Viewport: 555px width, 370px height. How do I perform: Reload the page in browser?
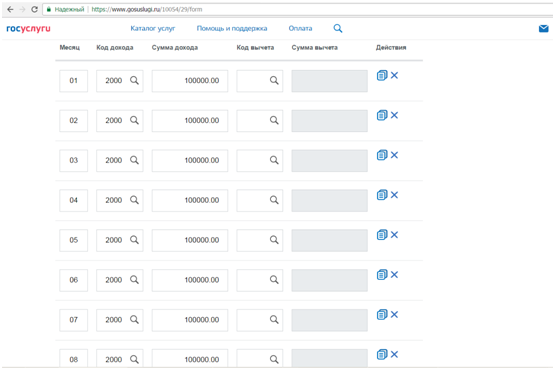point(34,10)
